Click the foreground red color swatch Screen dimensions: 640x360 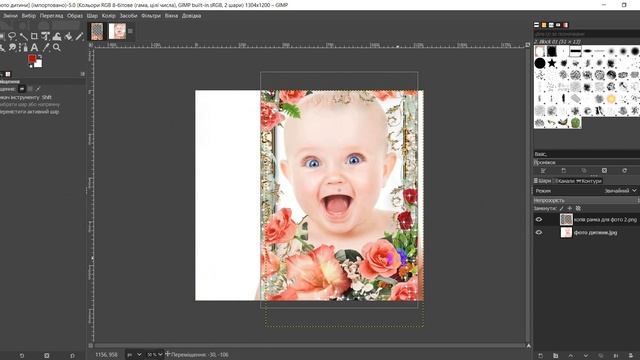[x=32, y=59]
